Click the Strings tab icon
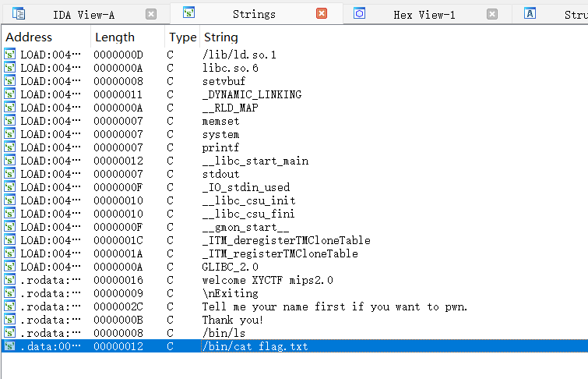Image resolution: width=588 pixels, height=379 pixels. pos(188,13)
